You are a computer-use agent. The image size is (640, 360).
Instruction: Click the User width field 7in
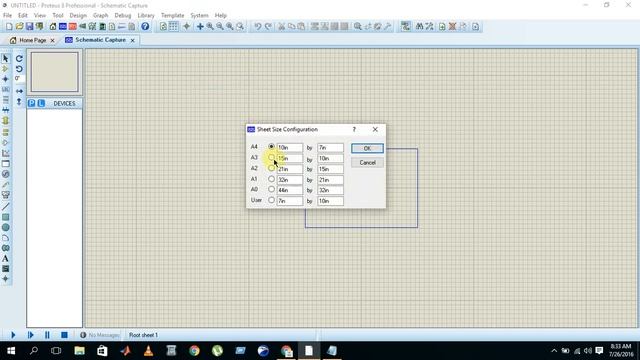tap(290, 201)
